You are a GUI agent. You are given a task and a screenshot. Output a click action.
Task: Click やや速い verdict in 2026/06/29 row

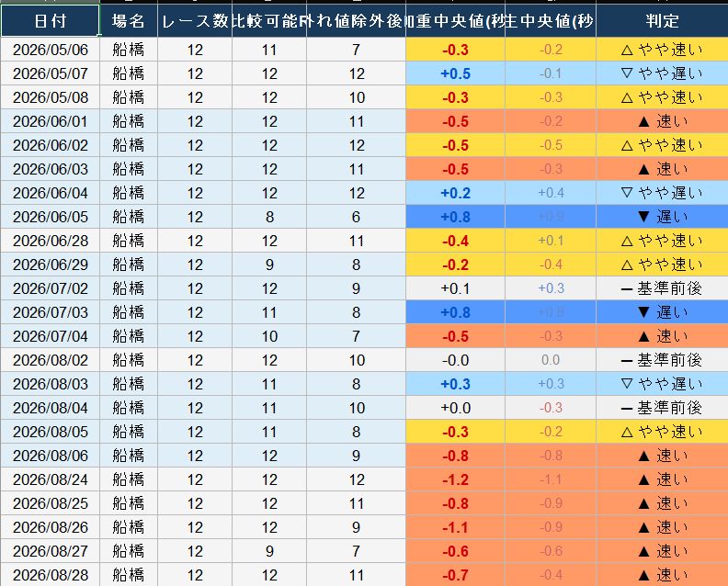tap(662, 265)
